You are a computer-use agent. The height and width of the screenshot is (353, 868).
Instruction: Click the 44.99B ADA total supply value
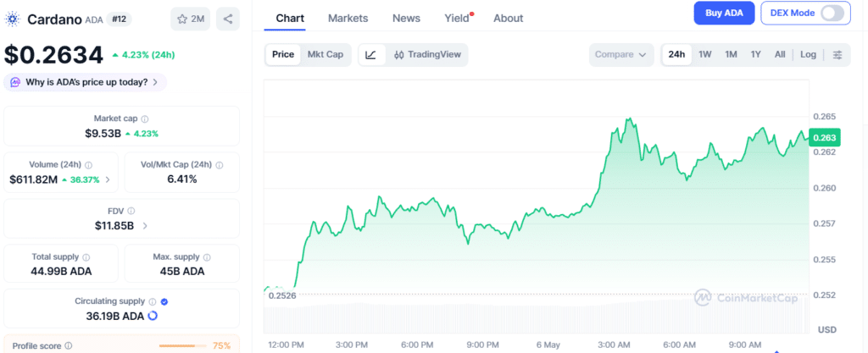[61, 271]
